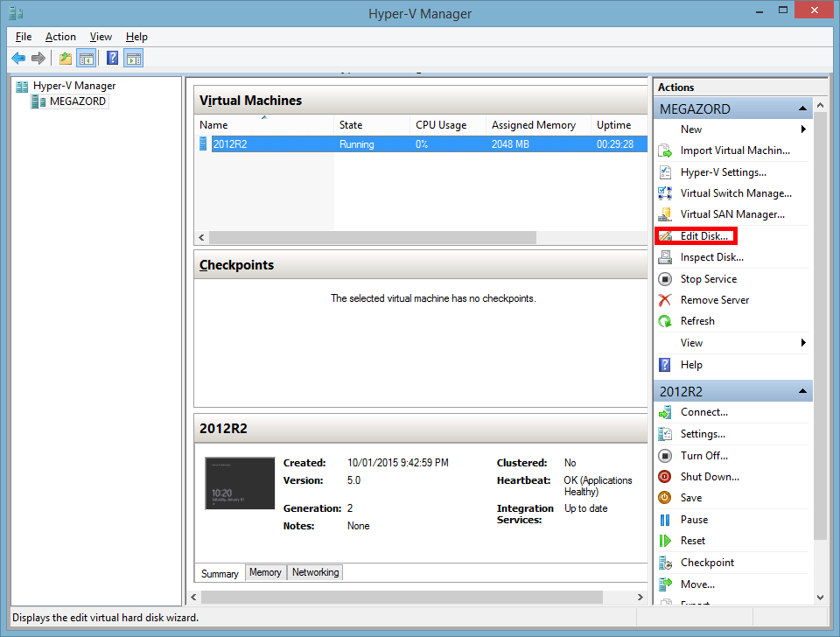840x637 pixels.
Task: Click the Turn Off icon
Action: point(665,455)
